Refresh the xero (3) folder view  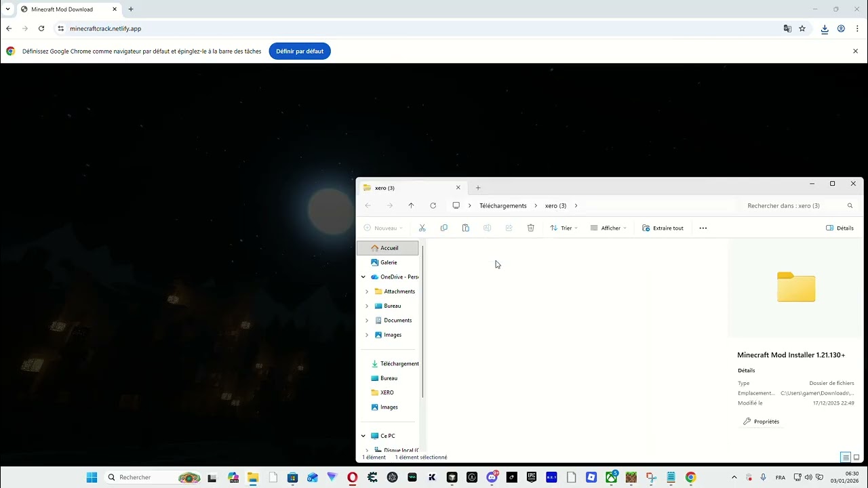(433, 205)
